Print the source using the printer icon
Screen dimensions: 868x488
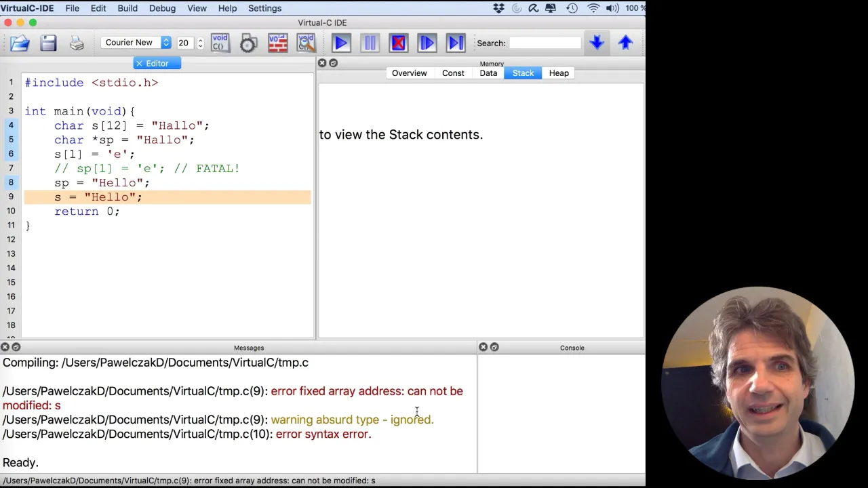(77, 43)
